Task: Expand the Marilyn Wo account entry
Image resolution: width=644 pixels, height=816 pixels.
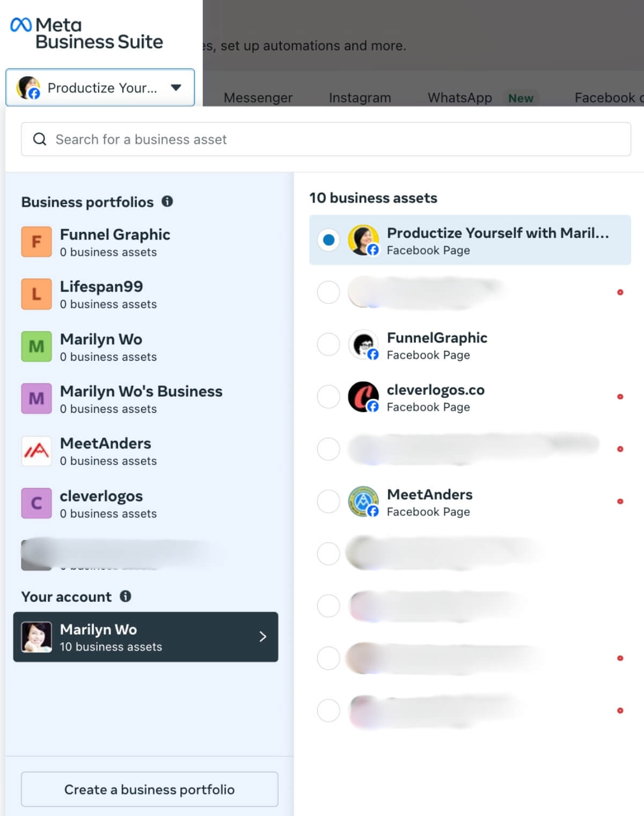Action: click(x=263, y=637)
